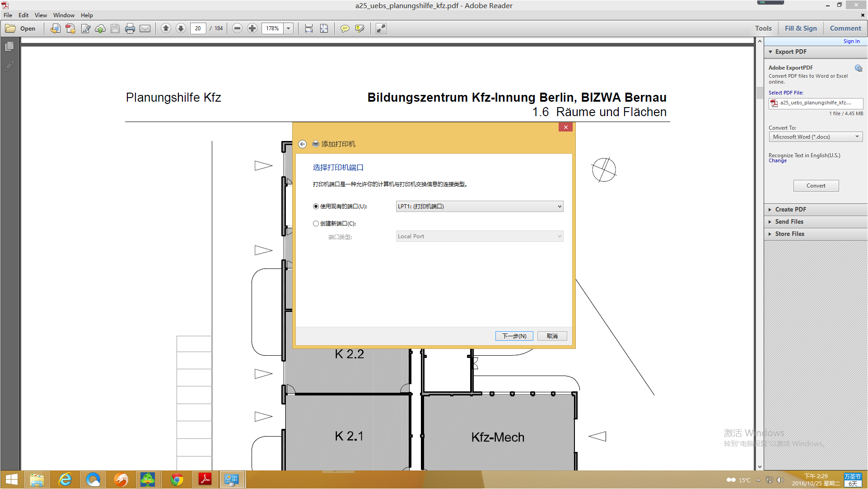Image resolution: width=868 pixels, height=489 pixels.
Task: Open the View menu in Adobe Reader
Action: click(39, 15)
